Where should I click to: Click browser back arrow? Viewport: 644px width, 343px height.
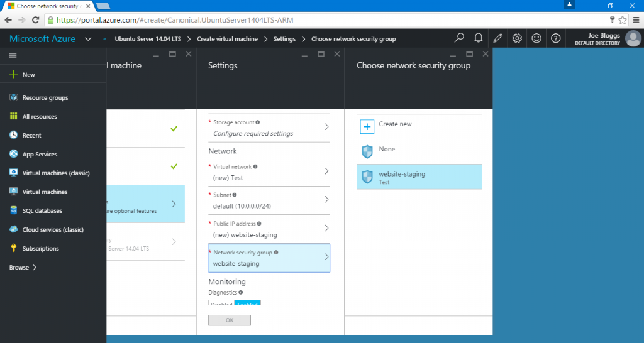(8, 20)
